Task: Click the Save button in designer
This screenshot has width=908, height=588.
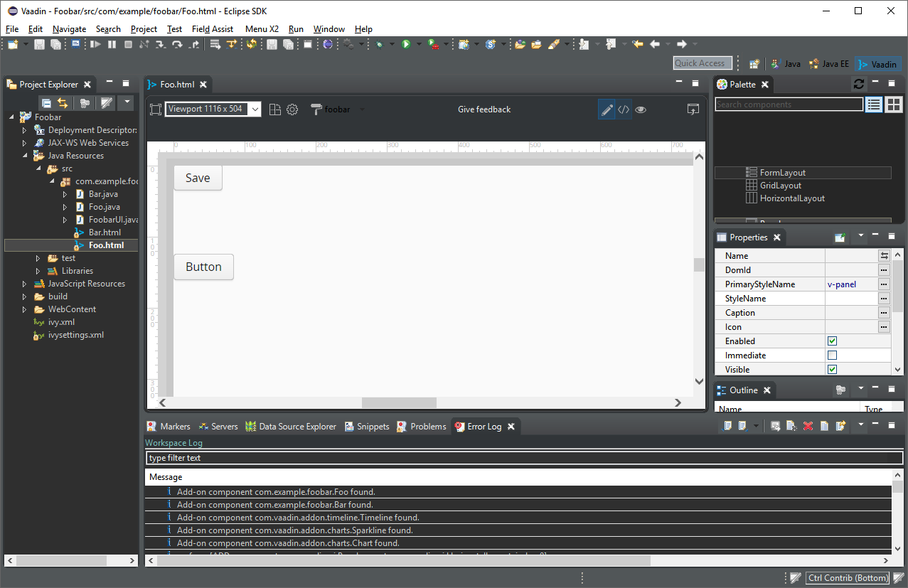Action: (x=198, y=178)
